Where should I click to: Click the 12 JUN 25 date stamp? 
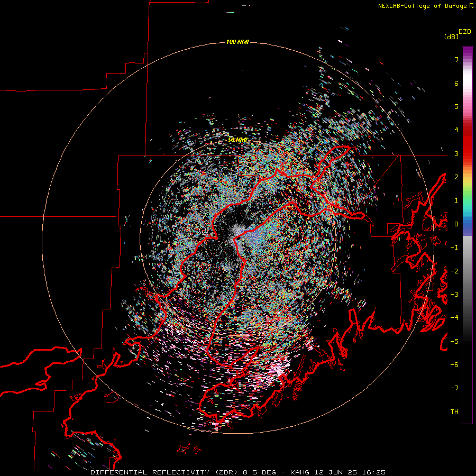(336, 472)
